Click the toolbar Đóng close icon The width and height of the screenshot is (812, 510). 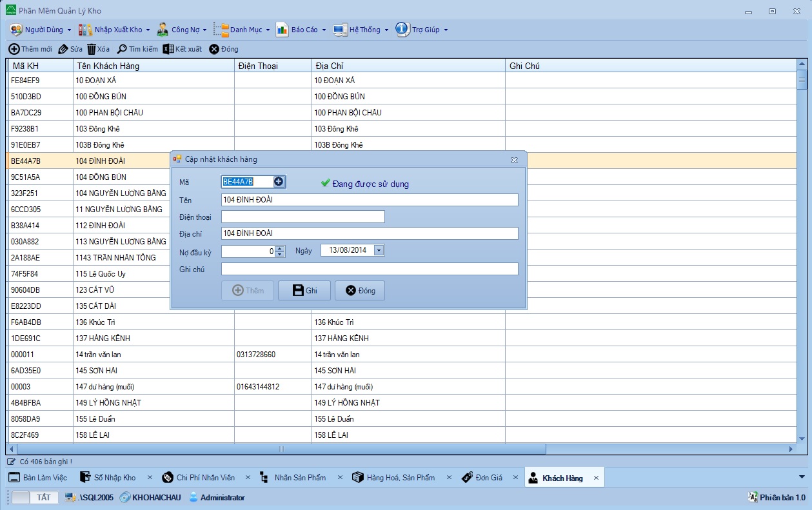click(x=214, y=49)
